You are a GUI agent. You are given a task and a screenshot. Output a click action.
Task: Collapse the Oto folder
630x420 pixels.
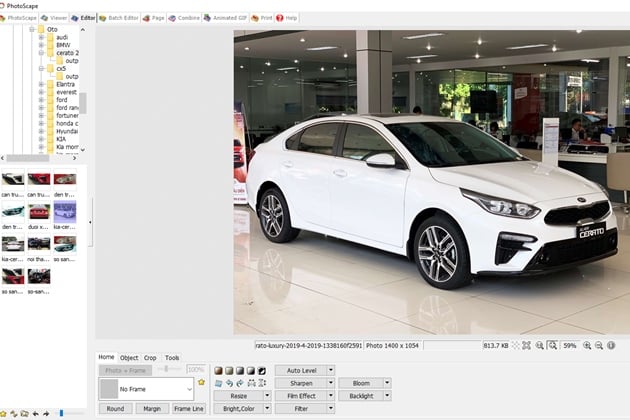tap(31, 29)
